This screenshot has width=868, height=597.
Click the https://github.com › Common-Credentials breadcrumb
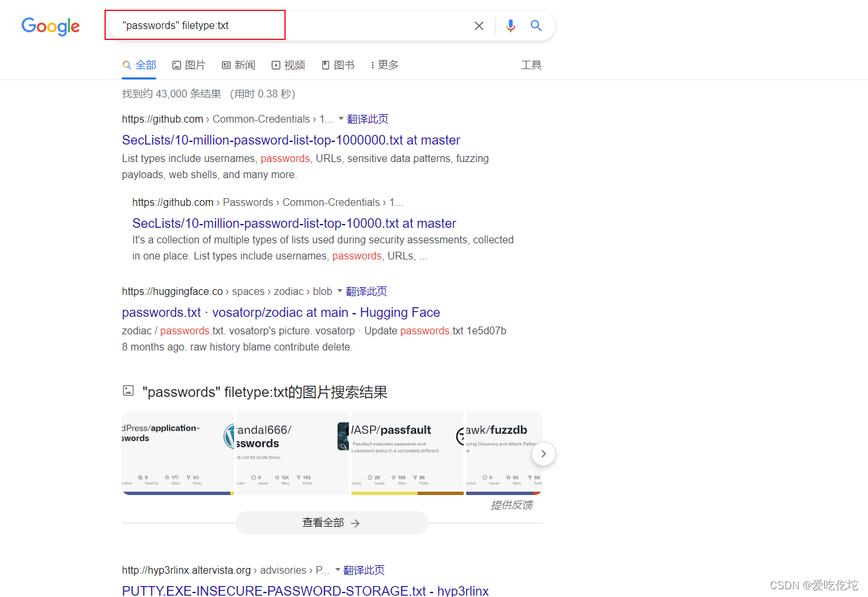228,119
